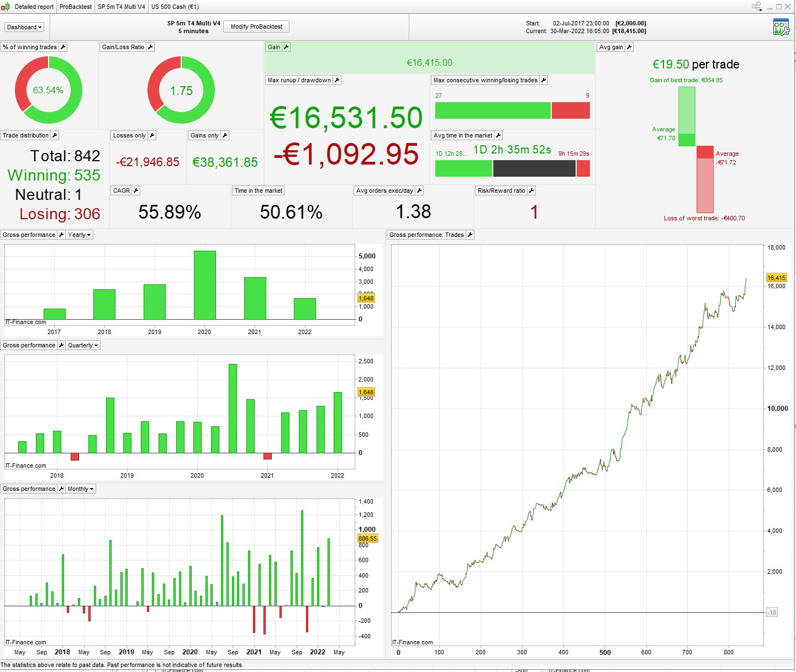Click wrench icon beside '% of winning trades'
The width and height of the screenshot is (796, 672).
pos(63,47)
